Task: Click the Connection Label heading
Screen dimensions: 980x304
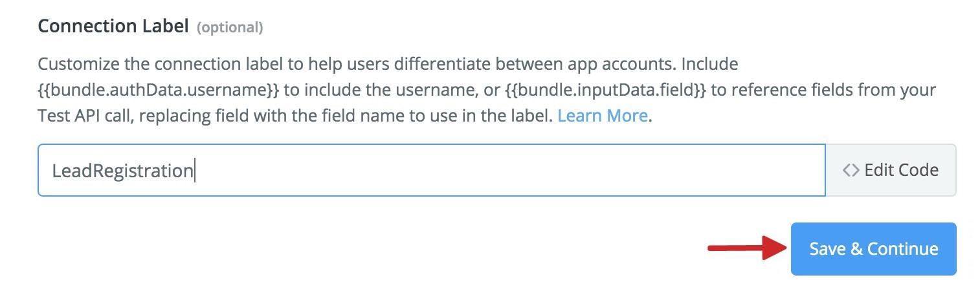Action: [x=113, y=27]
